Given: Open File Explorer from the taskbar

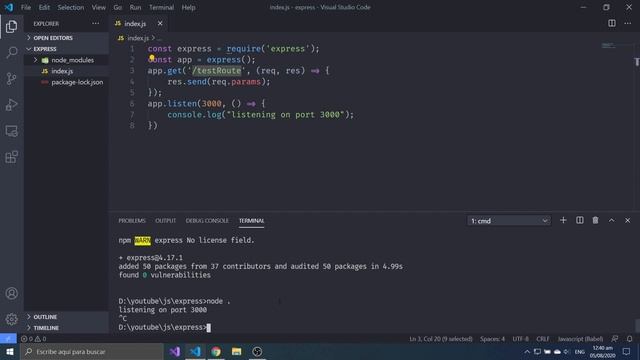Looking at the screenshot, I should (x=236, y=351).
